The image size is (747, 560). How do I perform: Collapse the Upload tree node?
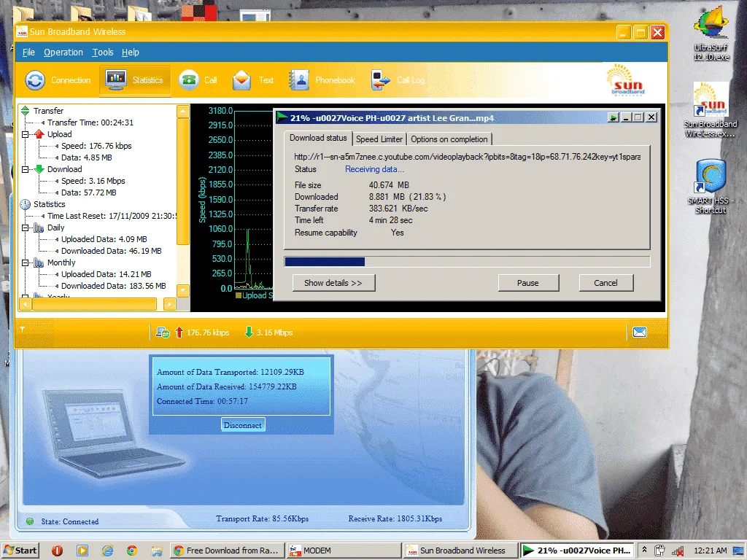tap(26, 134)
